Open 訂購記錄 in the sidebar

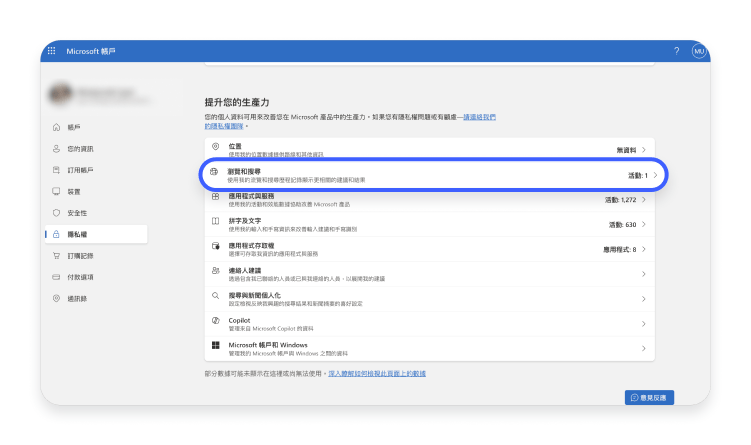80,256
